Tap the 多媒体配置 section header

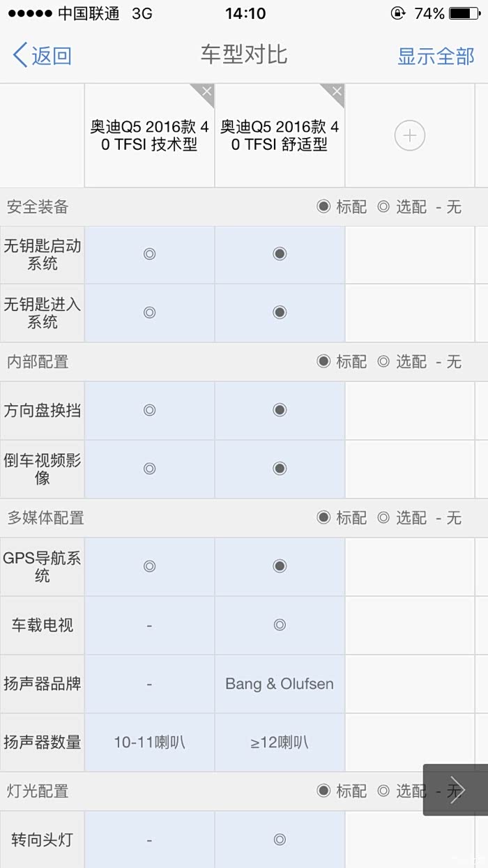click(45, 518)
